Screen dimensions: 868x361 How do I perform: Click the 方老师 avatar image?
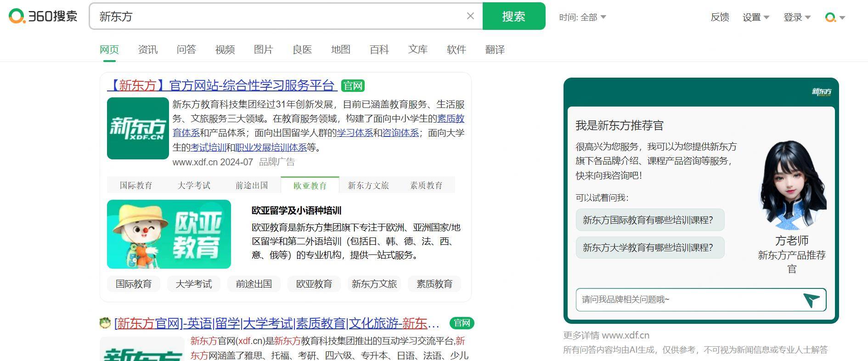[x=792, y=185]
